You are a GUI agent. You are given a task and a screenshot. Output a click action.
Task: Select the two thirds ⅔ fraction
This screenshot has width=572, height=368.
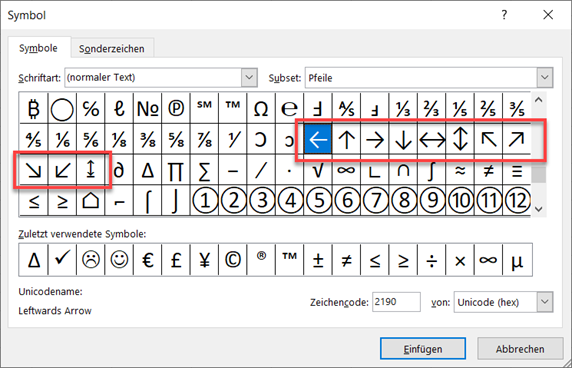coord(432,108)
